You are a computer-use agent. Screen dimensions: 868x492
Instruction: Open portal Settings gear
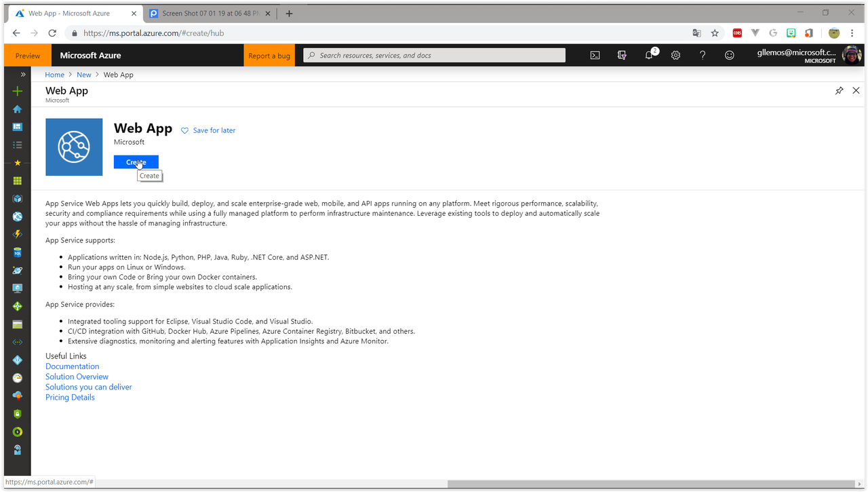(675, 56)
